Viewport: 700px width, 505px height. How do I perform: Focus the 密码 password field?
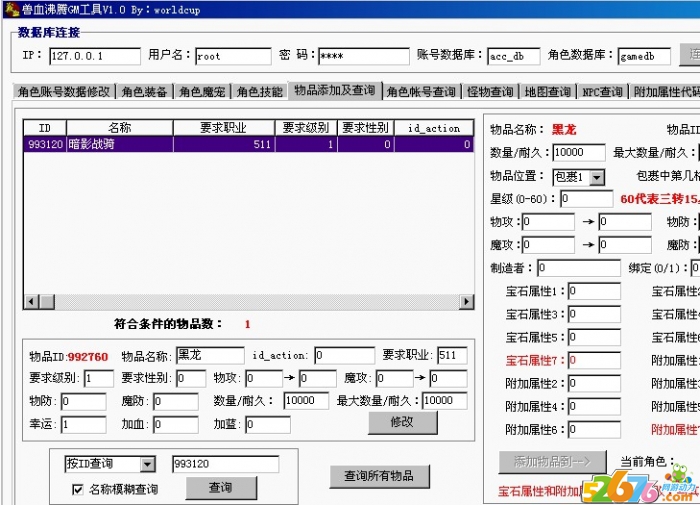363,56
